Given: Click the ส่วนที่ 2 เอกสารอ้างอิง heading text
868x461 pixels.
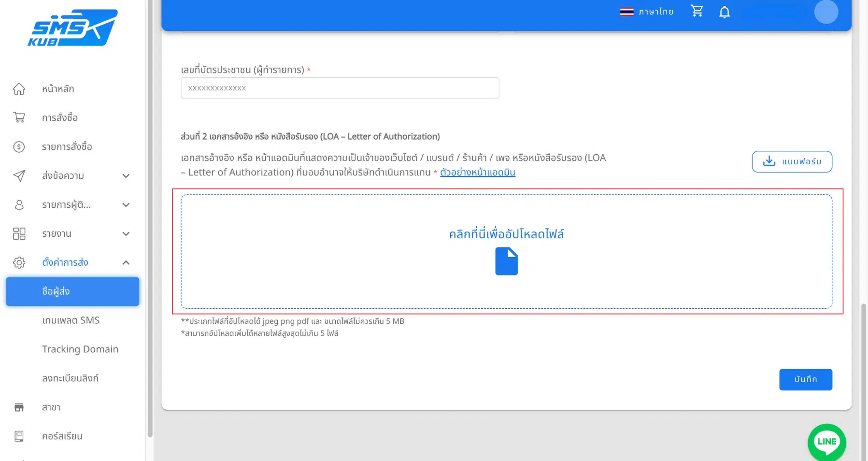Looking at the screenshot, I should click(310, 137).
